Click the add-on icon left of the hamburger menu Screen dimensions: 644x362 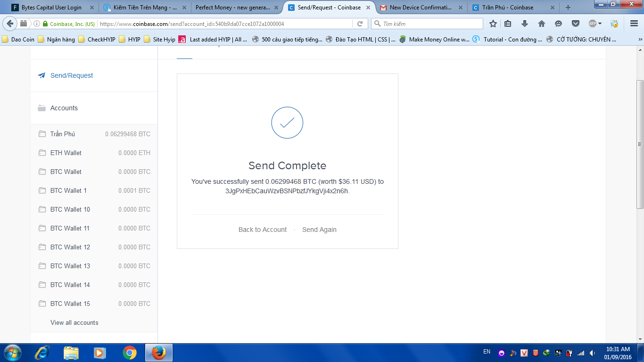pos(614,24)
